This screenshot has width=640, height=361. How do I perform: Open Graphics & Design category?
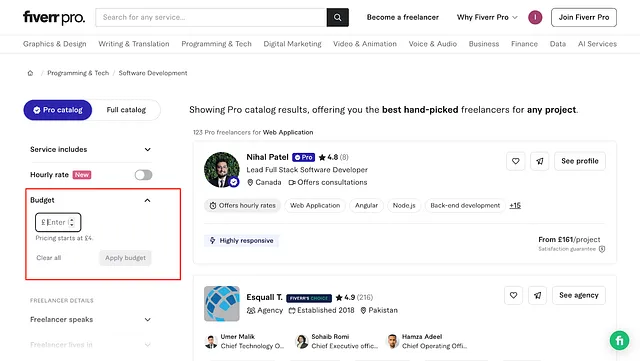(x=55, y=44)
